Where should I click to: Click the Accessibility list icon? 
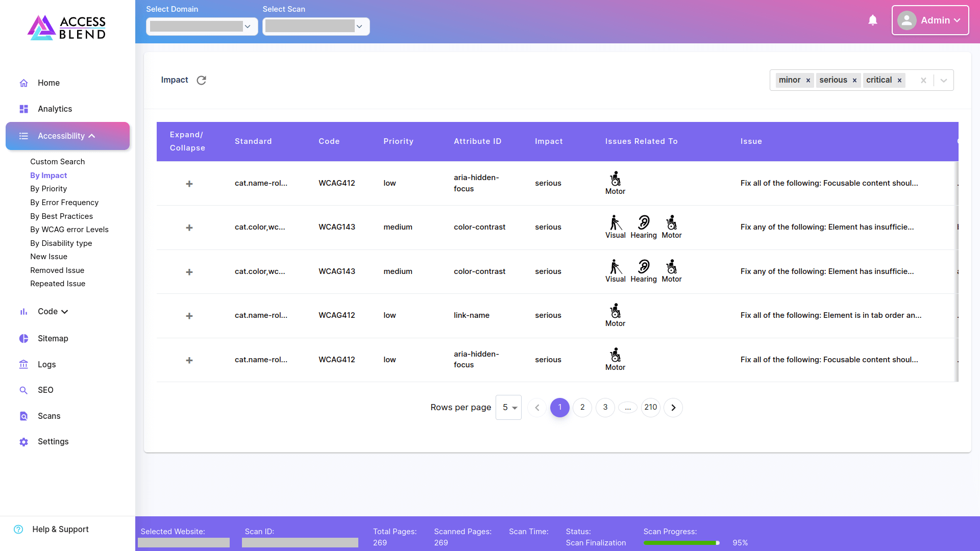click(x=23, y=136)
